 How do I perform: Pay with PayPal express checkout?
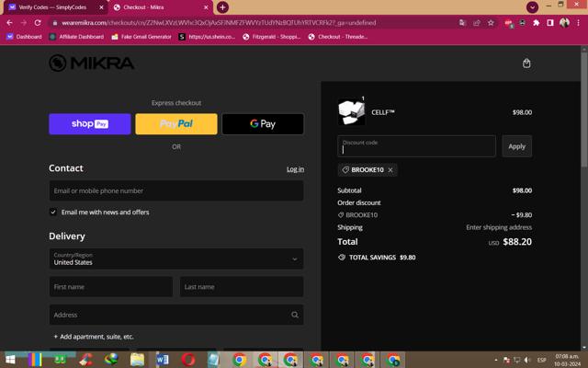point(176,124)
